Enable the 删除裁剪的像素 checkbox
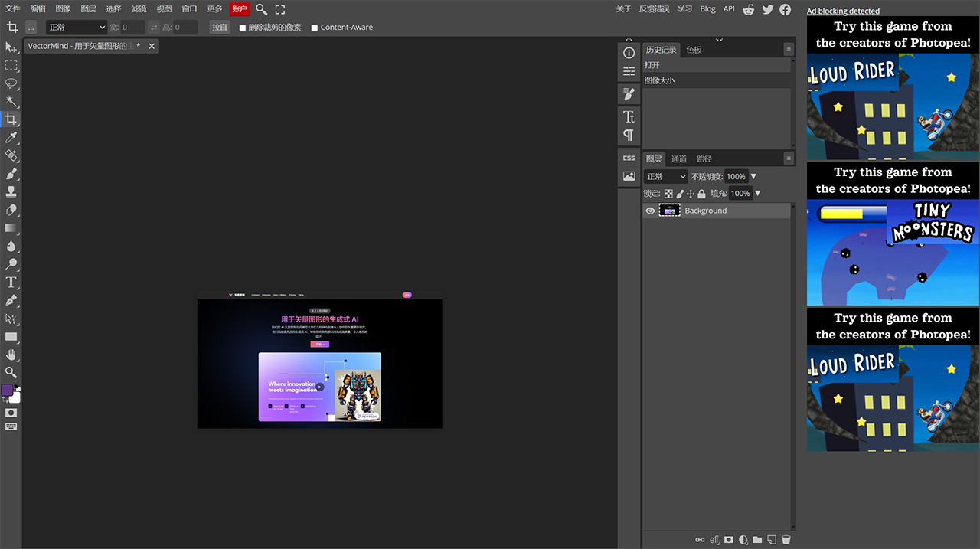This screenshot has width=980, height=549. click(241, 26)
